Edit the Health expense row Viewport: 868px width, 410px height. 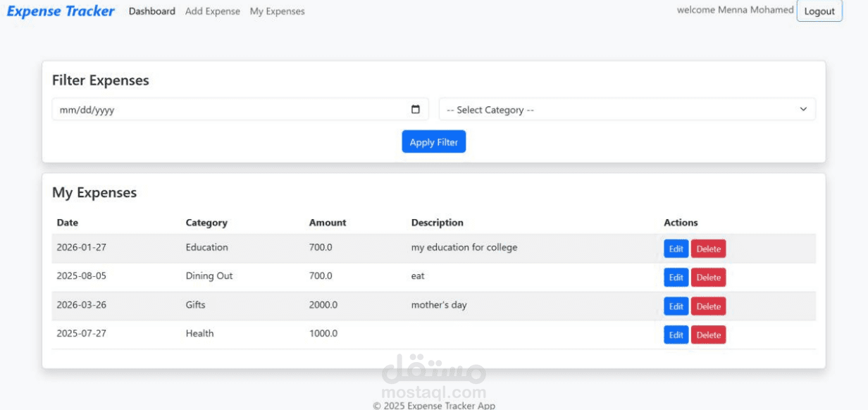pyautogui.click(x=676, y=335)
